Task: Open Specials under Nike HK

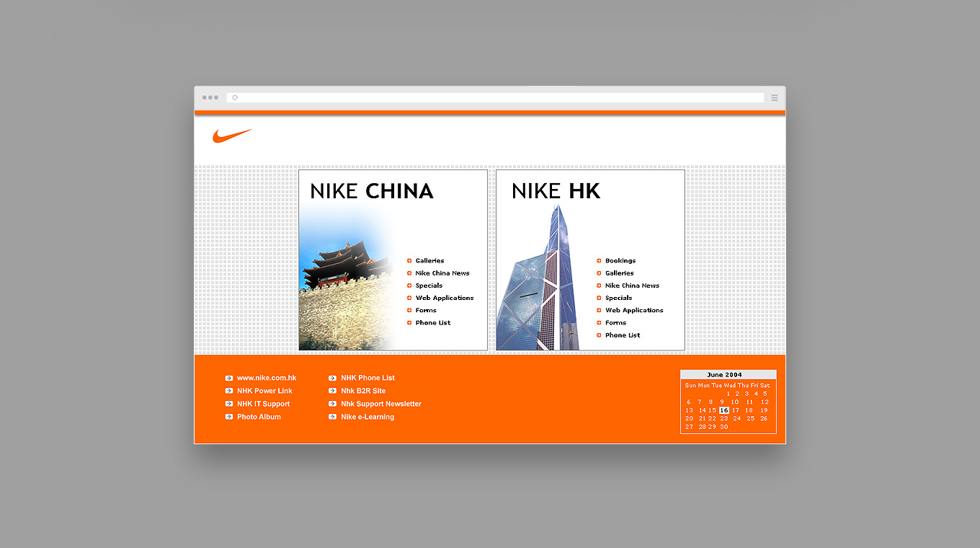Action: tap(618, 298)
